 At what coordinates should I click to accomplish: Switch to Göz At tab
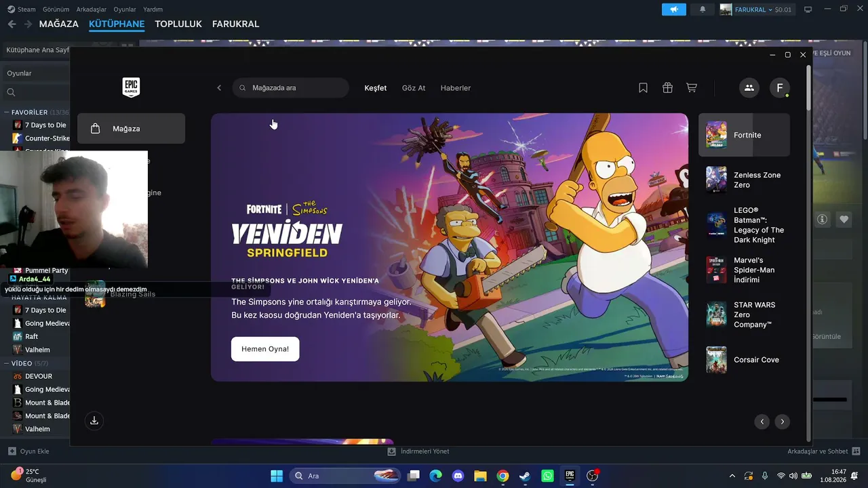(x=414, y=88)
